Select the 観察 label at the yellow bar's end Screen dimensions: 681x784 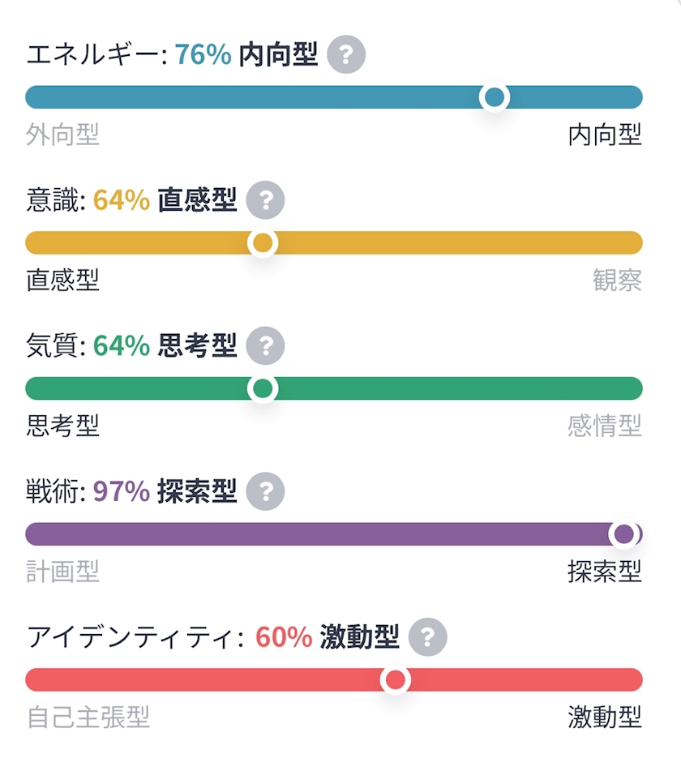[617, 281]
